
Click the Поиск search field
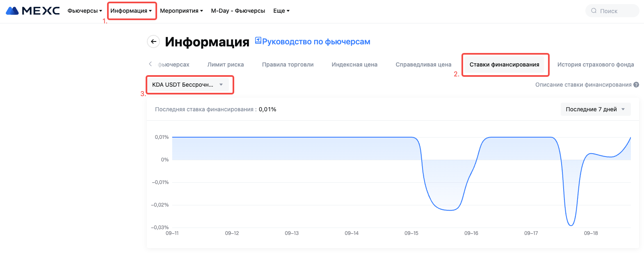[615, 11]
